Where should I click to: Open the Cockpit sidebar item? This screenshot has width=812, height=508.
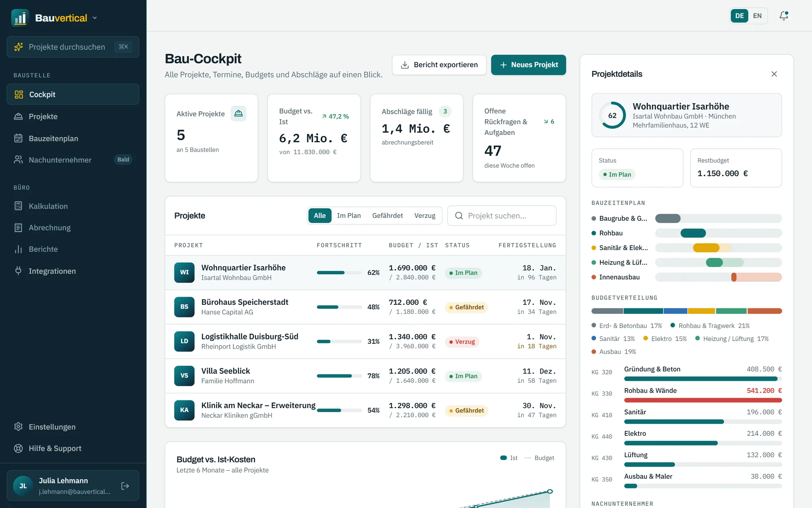tap(73, 94)
